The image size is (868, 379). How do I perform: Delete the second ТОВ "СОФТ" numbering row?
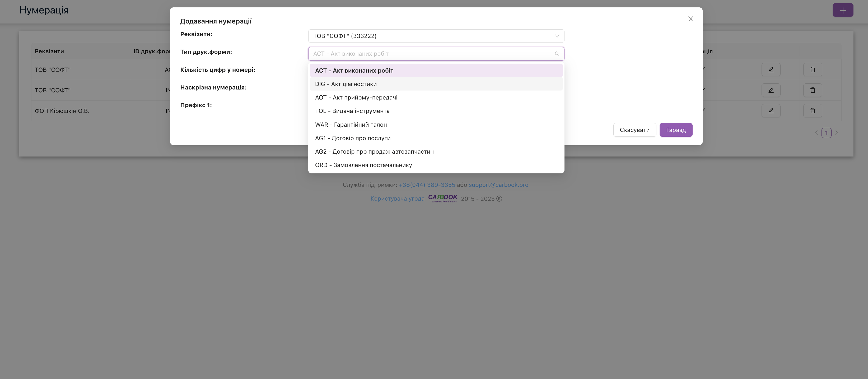[x=813, y=90]
